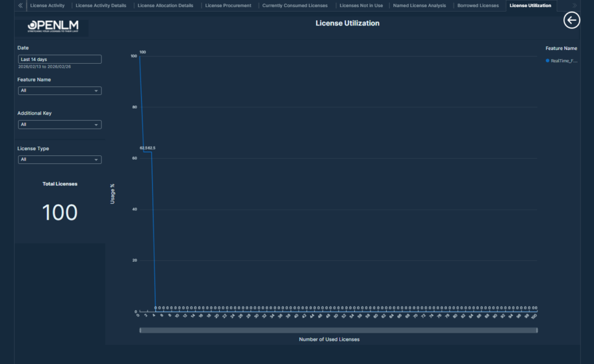
Task: Click the Last 14 days date field
Action: click(60, 59)
